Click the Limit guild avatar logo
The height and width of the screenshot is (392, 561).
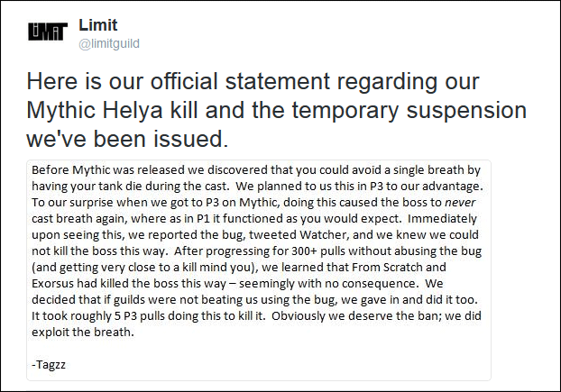tap(48, 32)
